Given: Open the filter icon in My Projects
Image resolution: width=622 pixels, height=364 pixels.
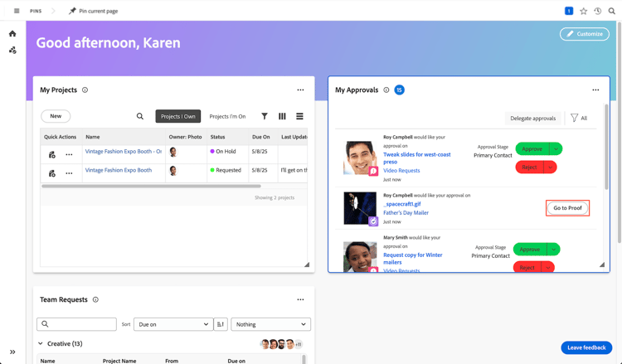Looking at the screenshot, I should (265, 116).
